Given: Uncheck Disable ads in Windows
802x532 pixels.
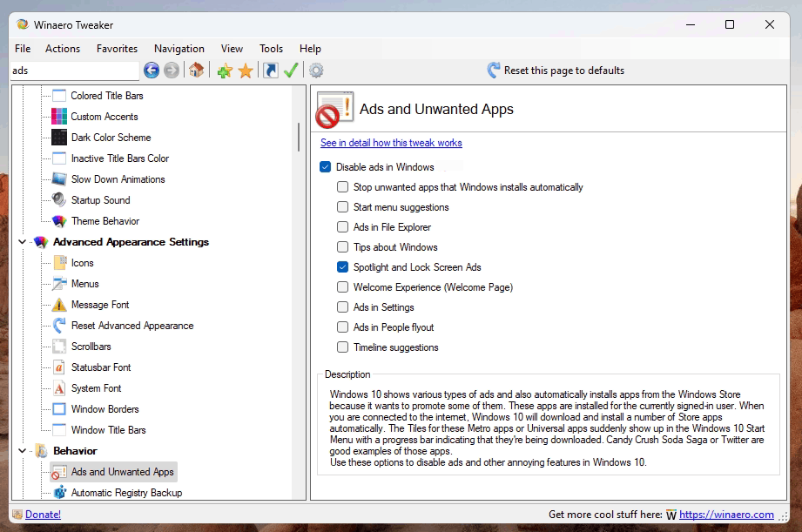Looking at the screenshot, I should tap(326, 167).
